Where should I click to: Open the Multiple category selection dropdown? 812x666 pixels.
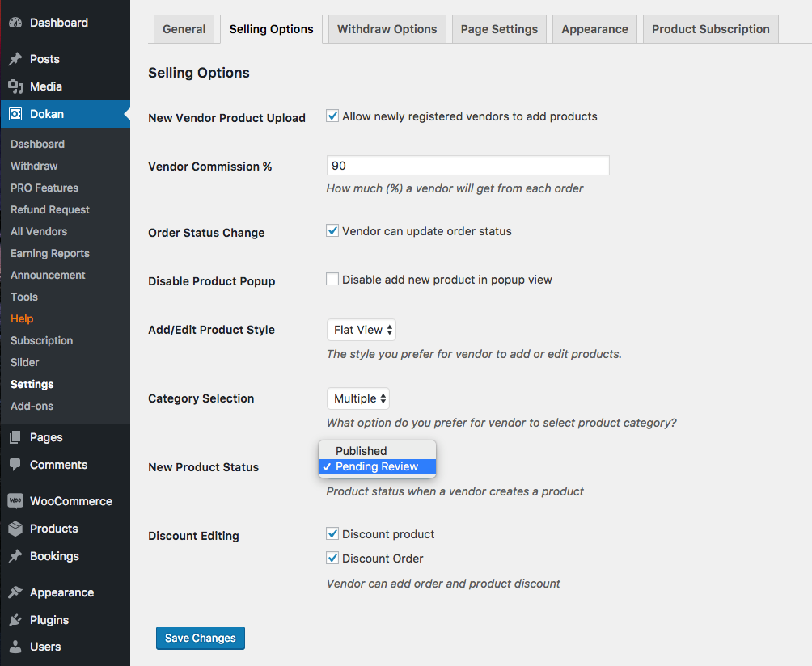pos(358,398)
